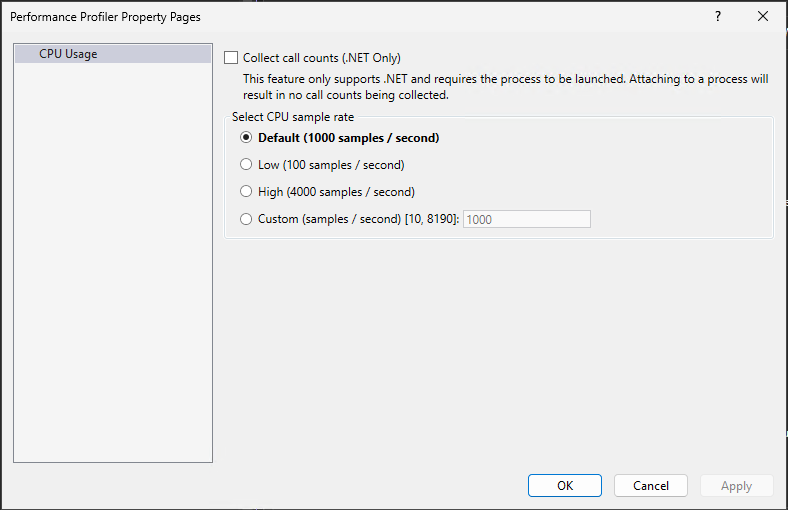Click the 'Default (1000 samples / second)' text
Image resolution: width=788 pixels, height=510 pixels.
[x=348, y=138]
